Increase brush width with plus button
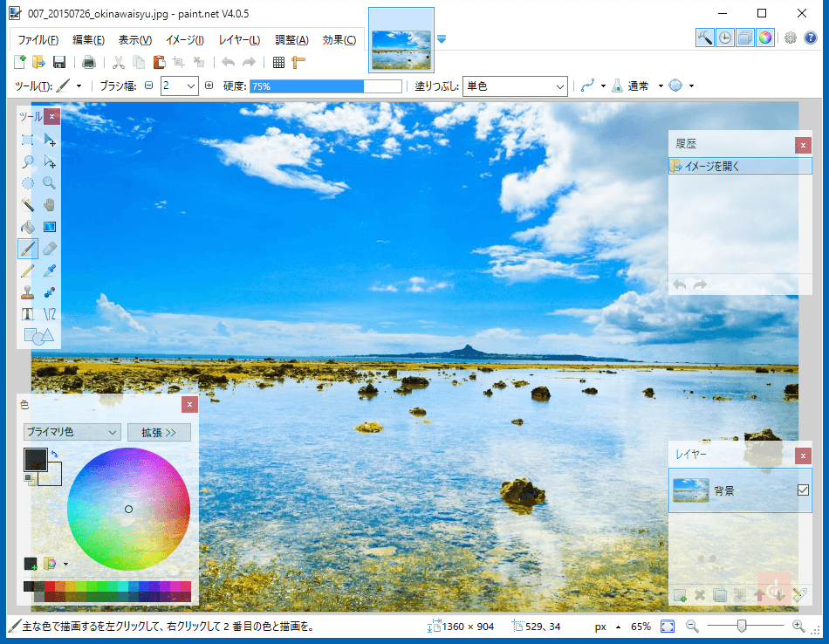Screen dimensions: 829x644 click(209, 86)
